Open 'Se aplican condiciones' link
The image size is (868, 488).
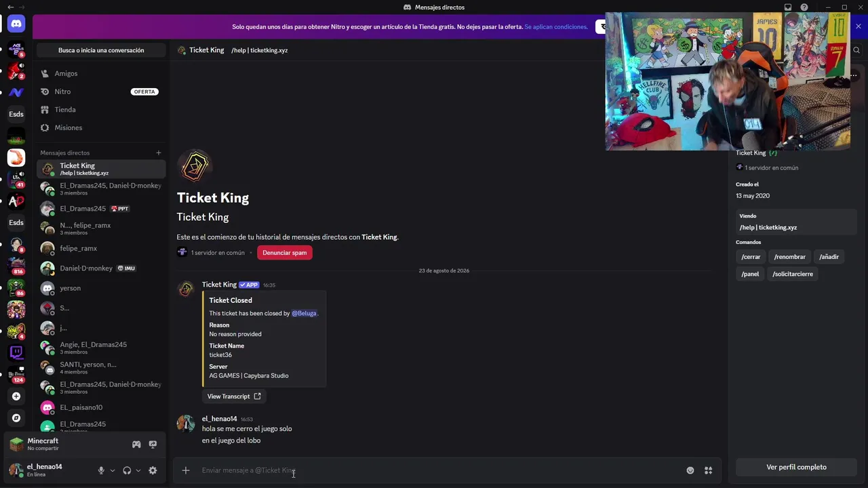pyautogui.click(x=556, y=27)
